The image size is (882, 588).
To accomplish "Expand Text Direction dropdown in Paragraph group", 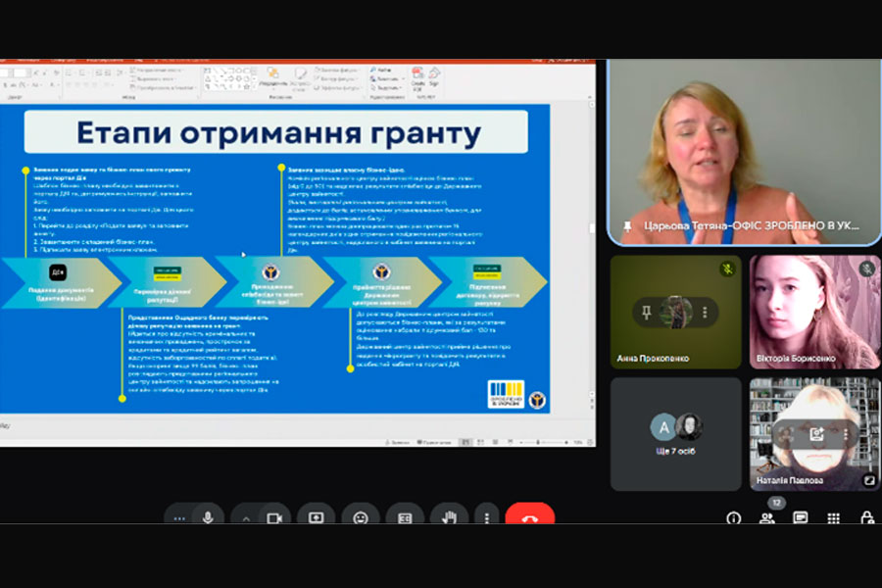I will (x=157, y=70).
